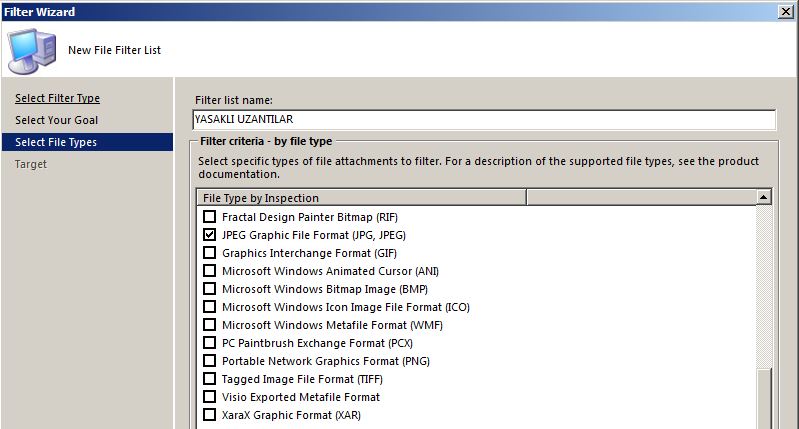Select Visio Exported Metafile Format checkbox

point(210,397)
